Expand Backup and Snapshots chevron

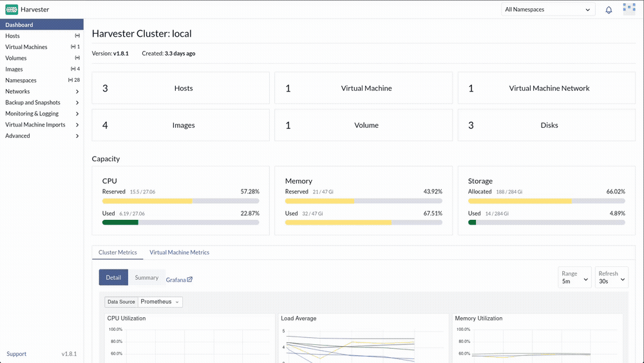77,103
